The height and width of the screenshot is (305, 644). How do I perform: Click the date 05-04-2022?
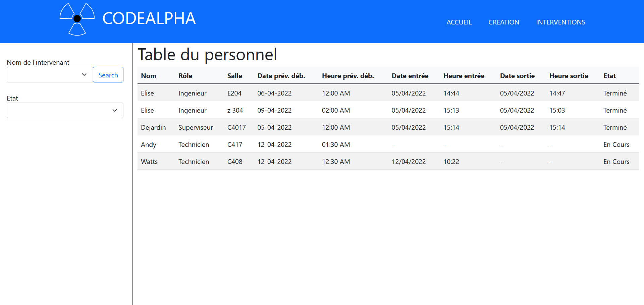(274, 127)
